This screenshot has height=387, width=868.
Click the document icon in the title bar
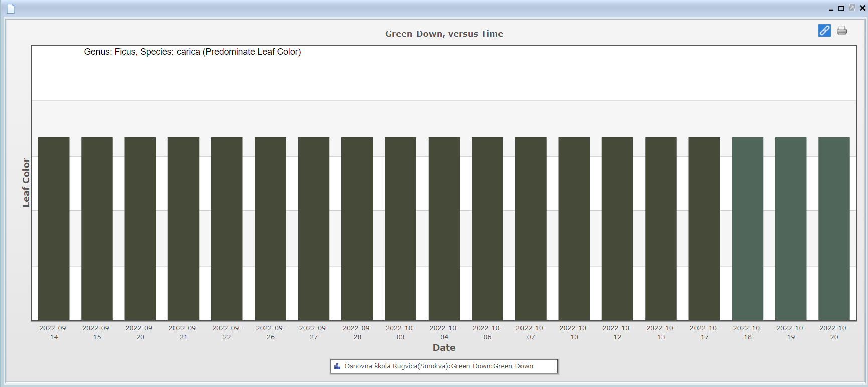point(11,9)
